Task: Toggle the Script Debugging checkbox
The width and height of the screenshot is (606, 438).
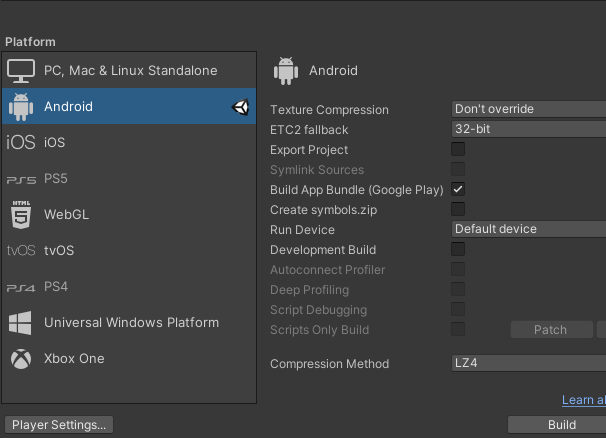Action: point(458,309)
